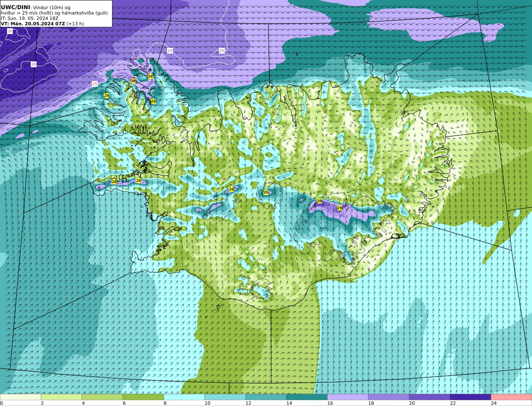Viewport: 532px width, 406px height.
Task: Click the 'UWC/DINI' title text
Action: click(x=15, y=7)
